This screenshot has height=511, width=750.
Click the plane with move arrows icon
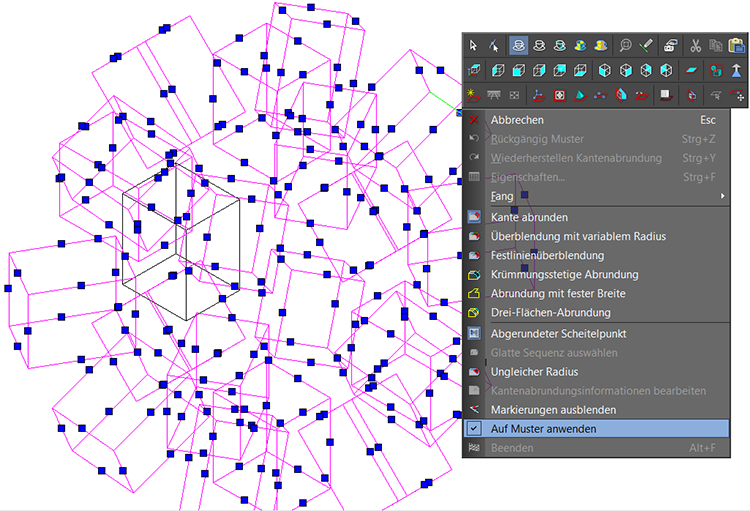tap(737, 95)
